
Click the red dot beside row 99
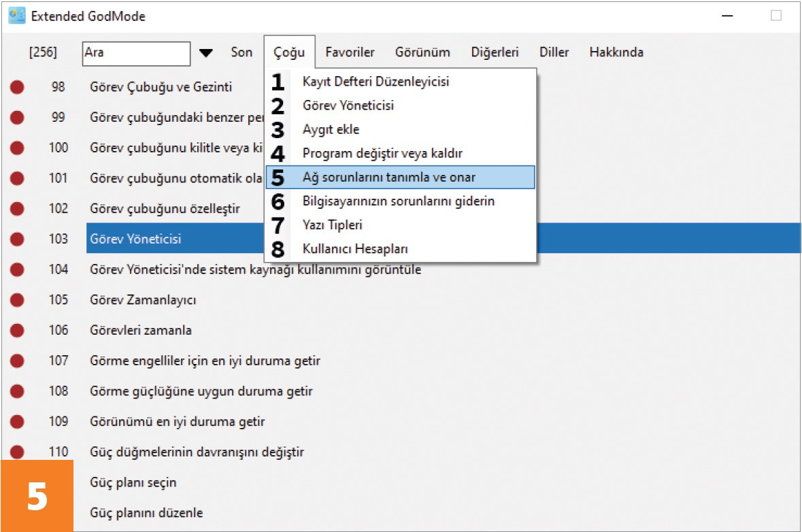(18, 118)
